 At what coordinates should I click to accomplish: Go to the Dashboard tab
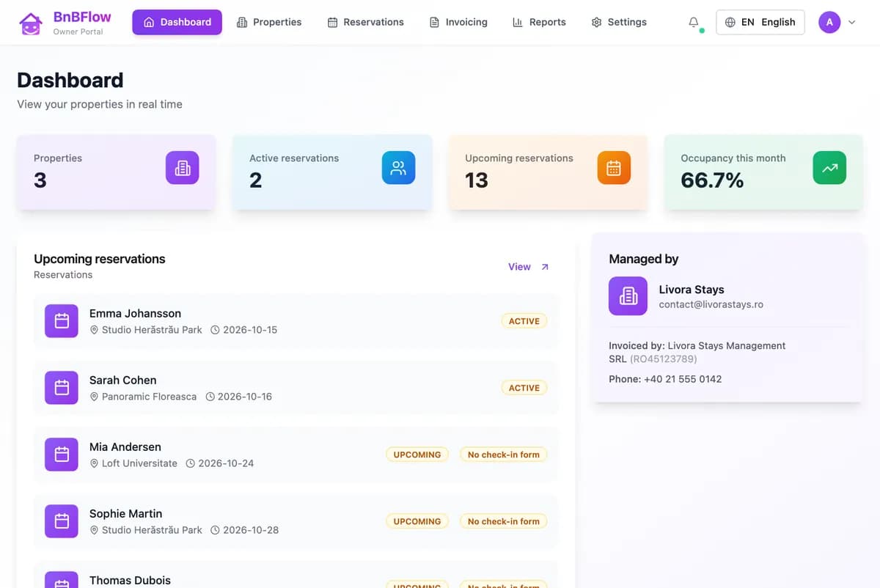coord(177,22)
